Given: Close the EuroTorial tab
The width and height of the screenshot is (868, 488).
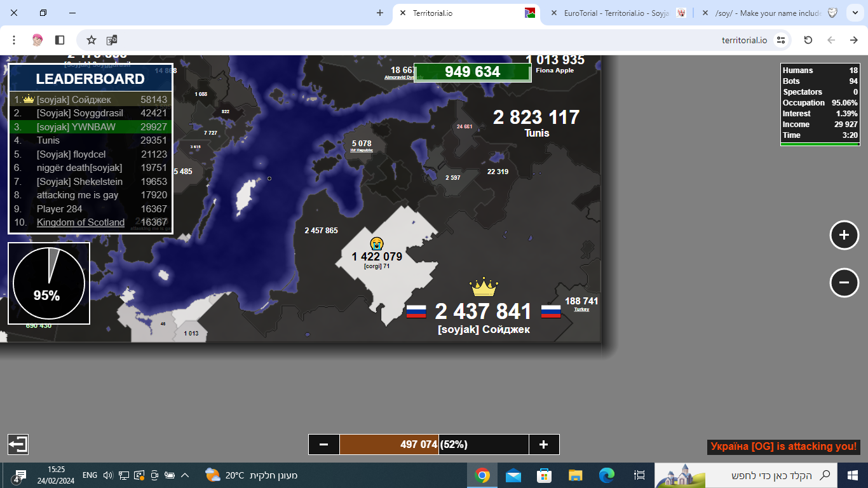Looking at the screenshot, I should pos(554,13).
